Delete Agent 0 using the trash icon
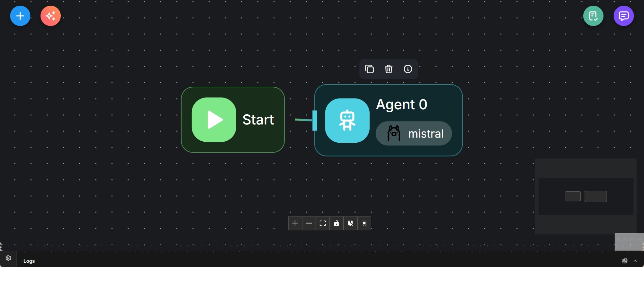 [x=389, y=69]
